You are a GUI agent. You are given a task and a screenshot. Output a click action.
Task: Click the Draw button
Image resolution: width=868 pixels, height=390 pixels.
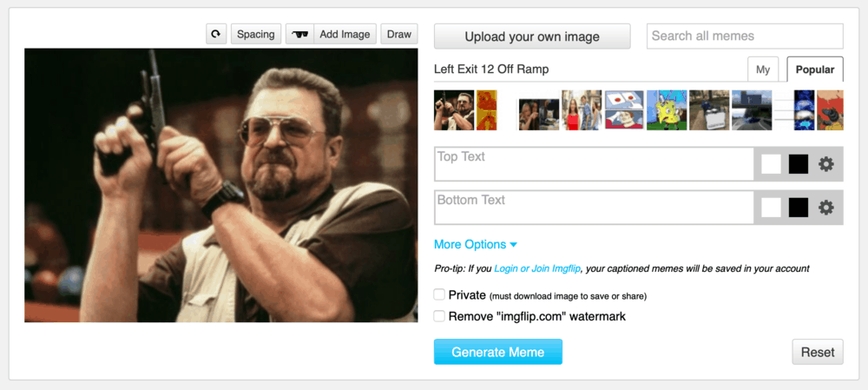[399, 34]
